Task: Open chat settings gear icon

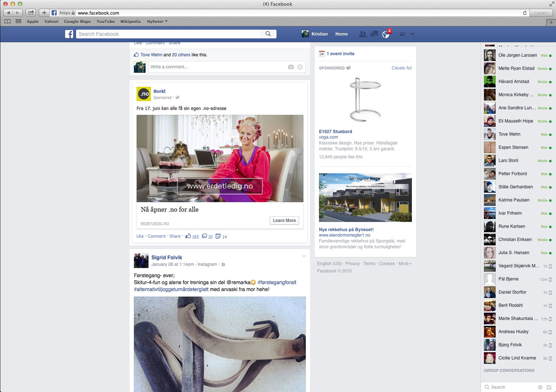Action: pyautogui.click(x=540, y=387)
